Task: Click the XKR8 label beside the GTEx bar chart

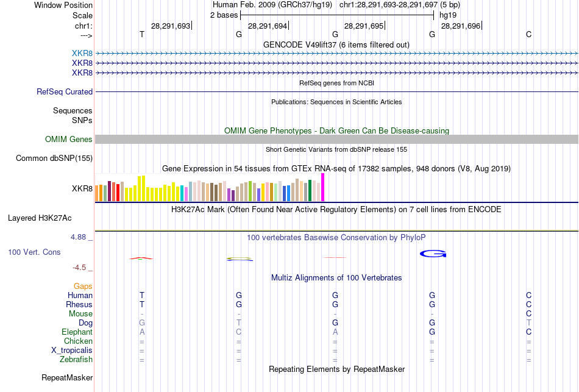Action: [x=82, y=188]
